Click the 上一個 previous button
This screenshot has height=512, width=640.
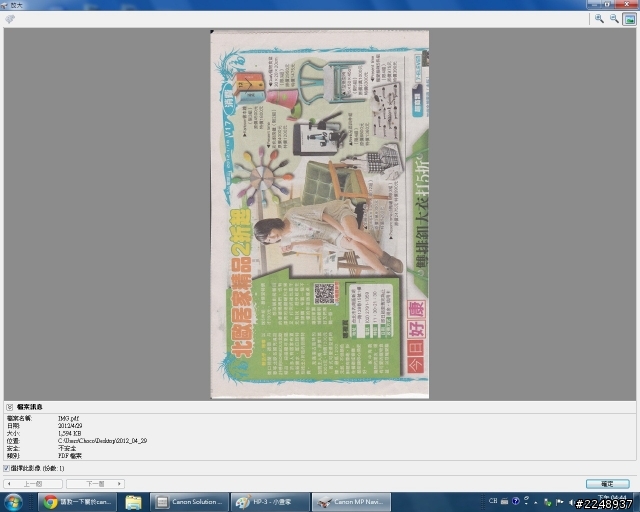(33, 484)
